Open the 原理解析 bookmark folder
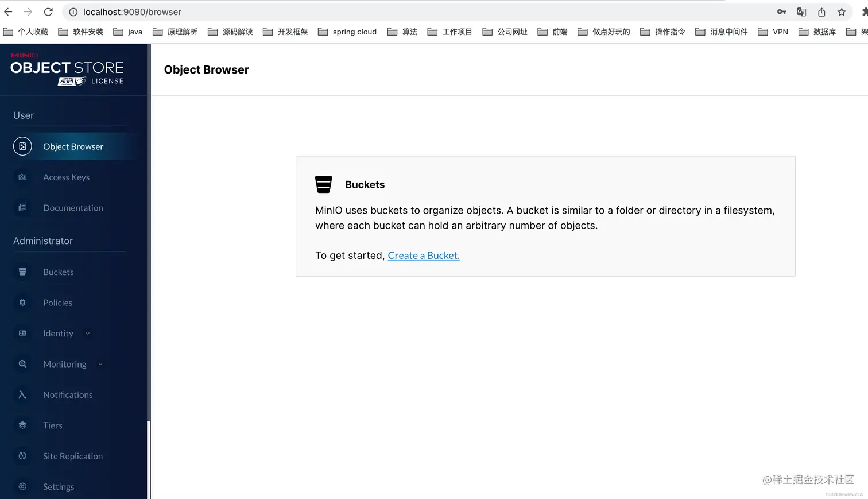Image resolution: width=868 pixels, height=499 pixels. pyautogui.click(x=175, y=32)
